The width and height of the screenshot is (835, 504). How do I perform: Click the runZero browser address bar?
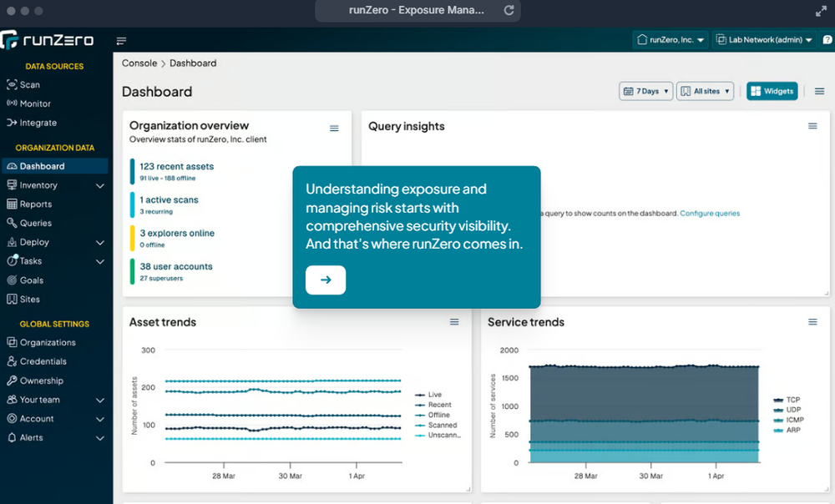click(417, 11)
